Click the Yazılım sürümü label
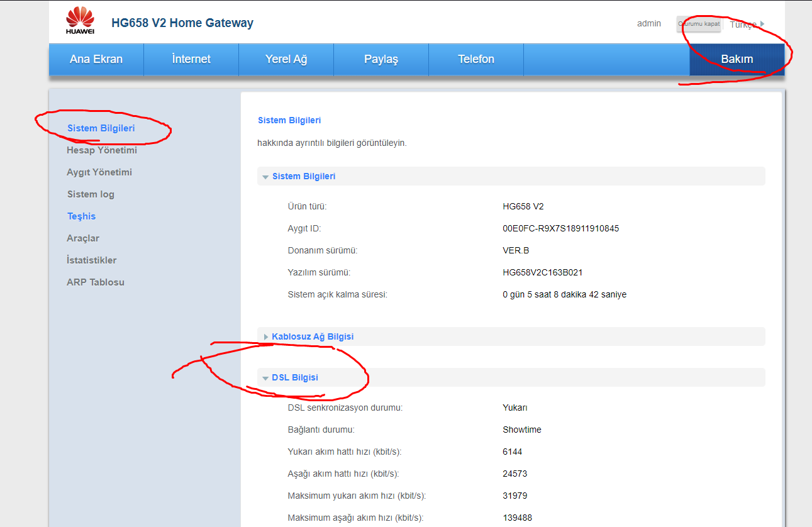Screen dimensions: 812x527 coord(319,272)
